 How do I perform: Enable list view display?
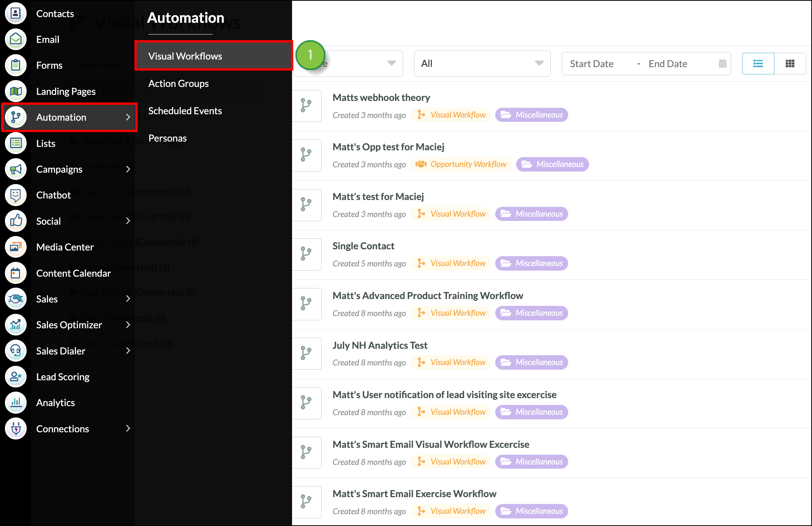(758, 63)
